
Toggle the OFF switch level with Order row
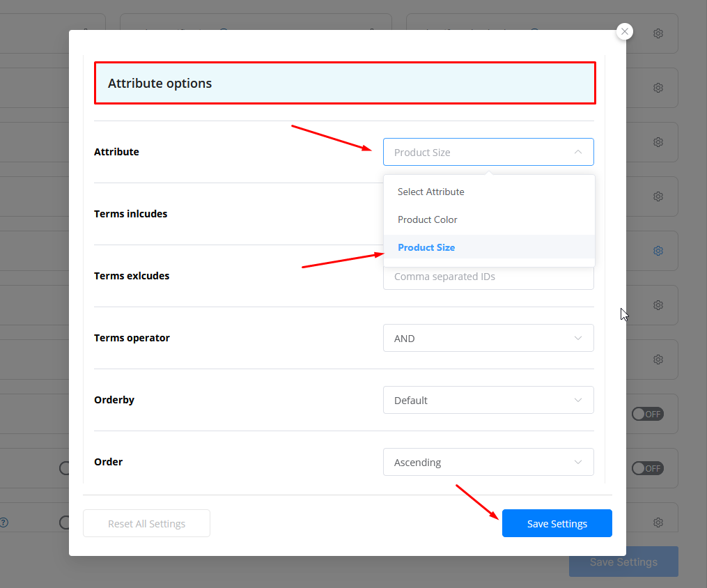pyautogui.click(x=647, y=468)
